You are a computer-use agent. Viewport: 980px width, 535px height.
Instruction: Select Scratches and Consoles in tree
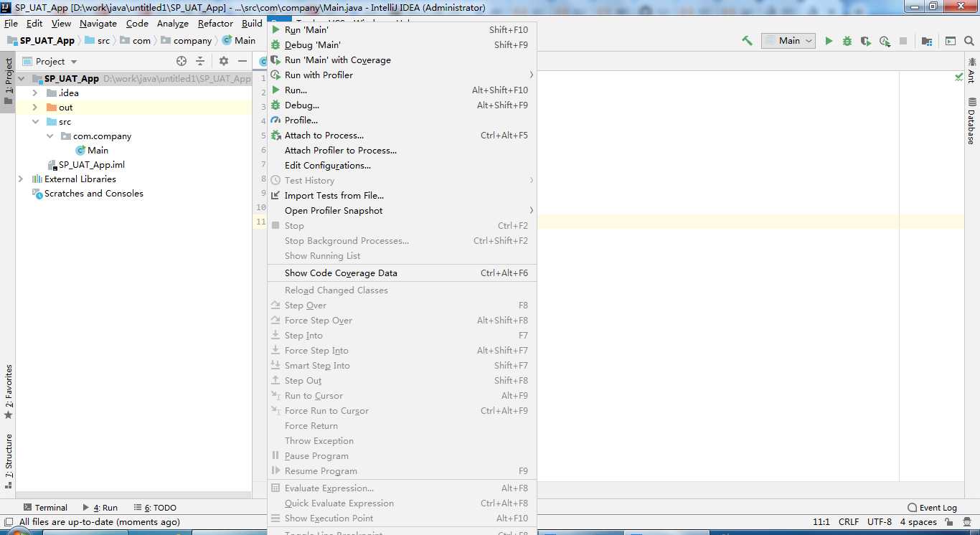[88, 193]
